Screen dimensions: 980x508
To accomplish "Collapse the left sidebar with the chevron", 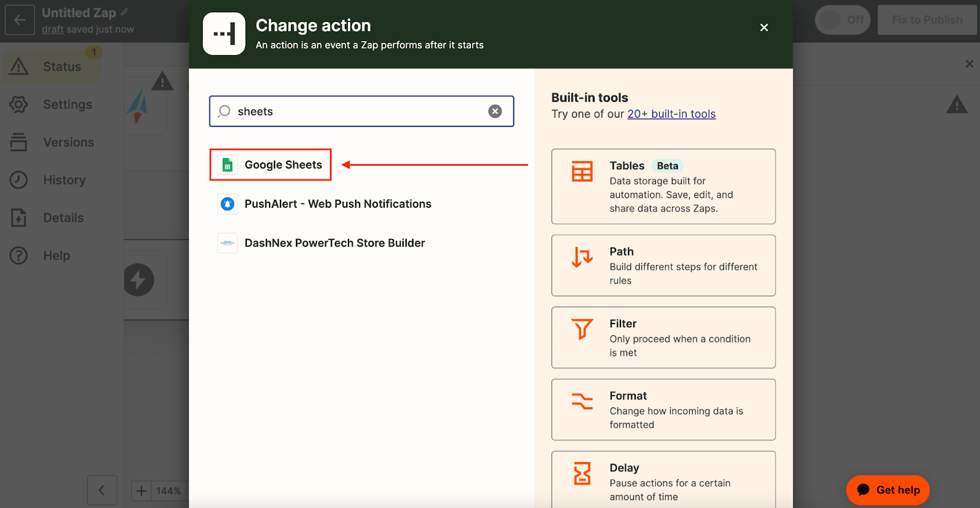I will click(x=102, y=490).
